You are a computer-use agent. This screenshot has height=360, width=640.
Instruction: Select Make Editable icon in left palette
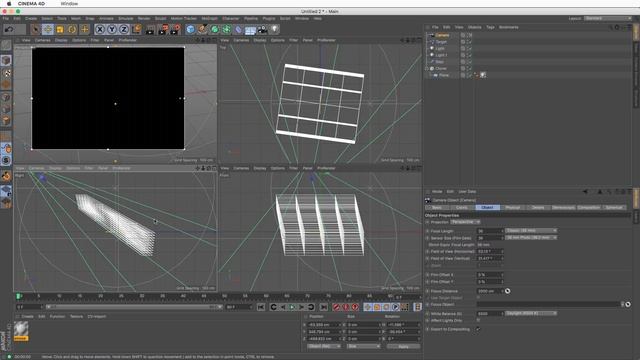pos(6,45)
